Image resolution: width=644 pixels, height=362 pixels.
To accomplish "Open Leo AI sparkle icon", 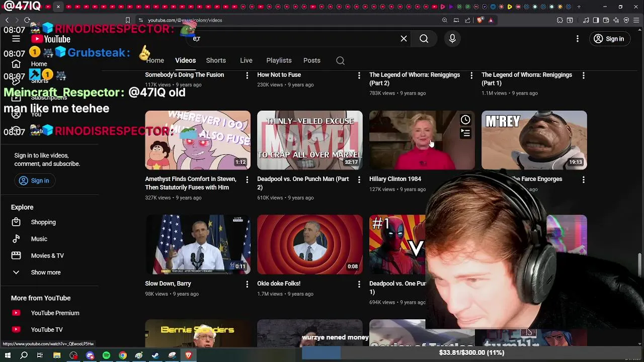I will [x=616, y=20].
